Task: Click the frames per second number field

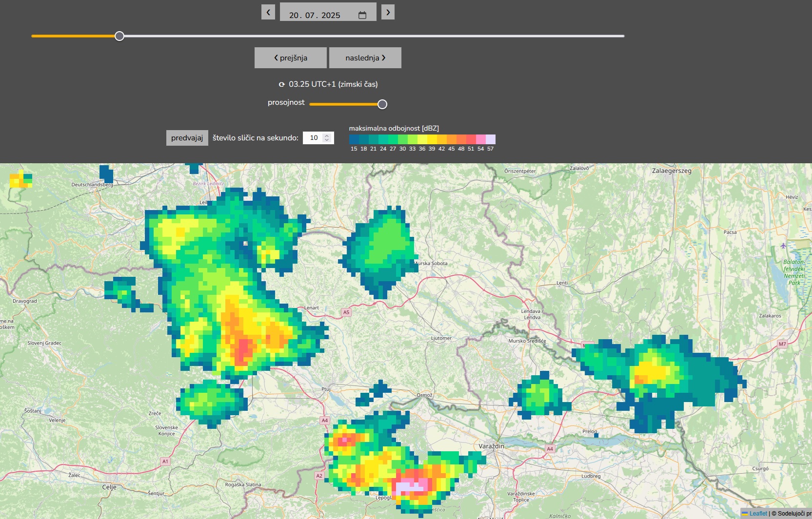Action: [314, 138]
